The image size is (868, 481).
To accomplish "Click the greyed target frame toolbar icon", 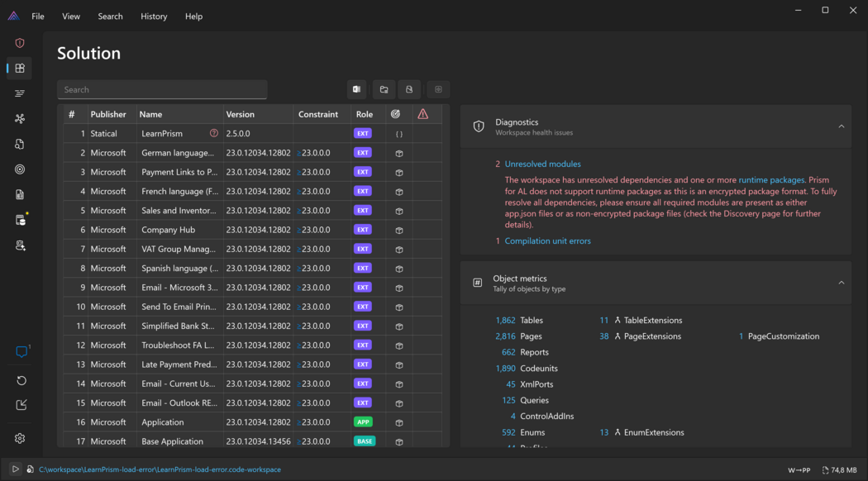I will click(438, 89).
